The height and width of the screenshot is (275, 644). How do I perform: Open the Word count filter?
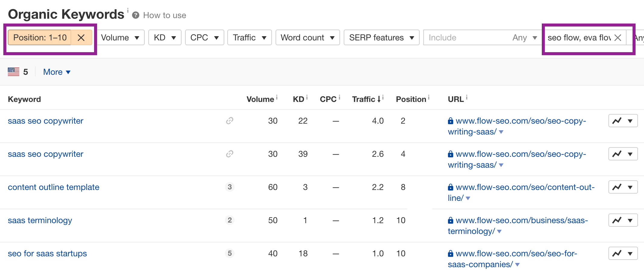(x=307, y=37)
